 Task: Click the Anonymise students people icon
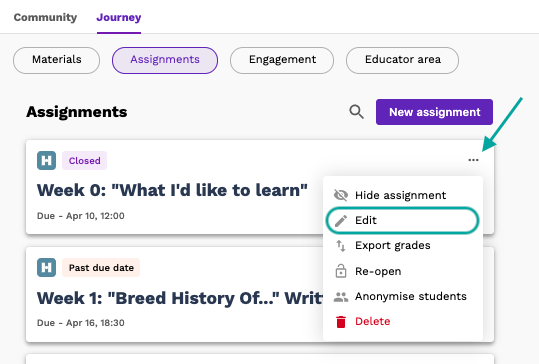tap(341, 297)
